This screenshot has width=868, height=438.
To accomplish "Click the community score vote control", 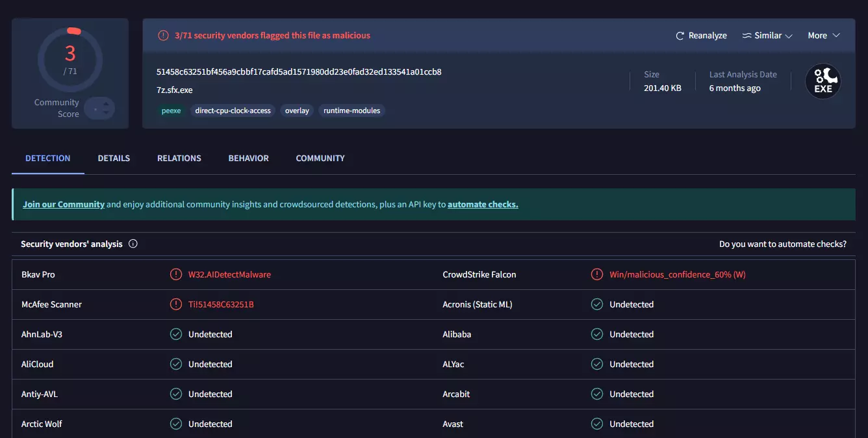I will (x=99, y=109).
